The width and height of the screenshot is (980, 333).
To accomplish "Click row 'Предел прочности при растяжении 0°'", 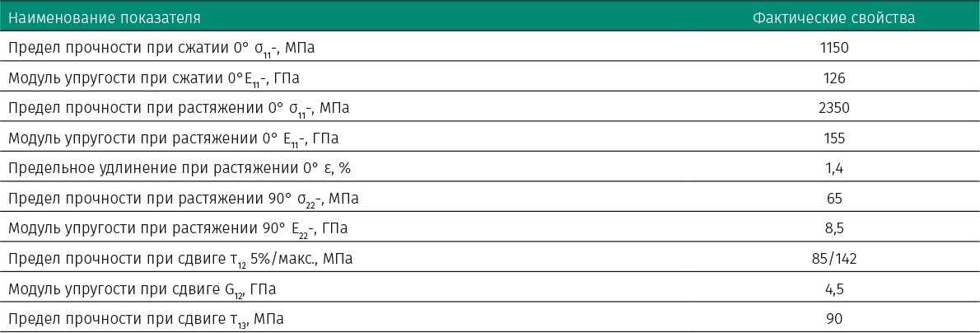I will coord(490,108).
